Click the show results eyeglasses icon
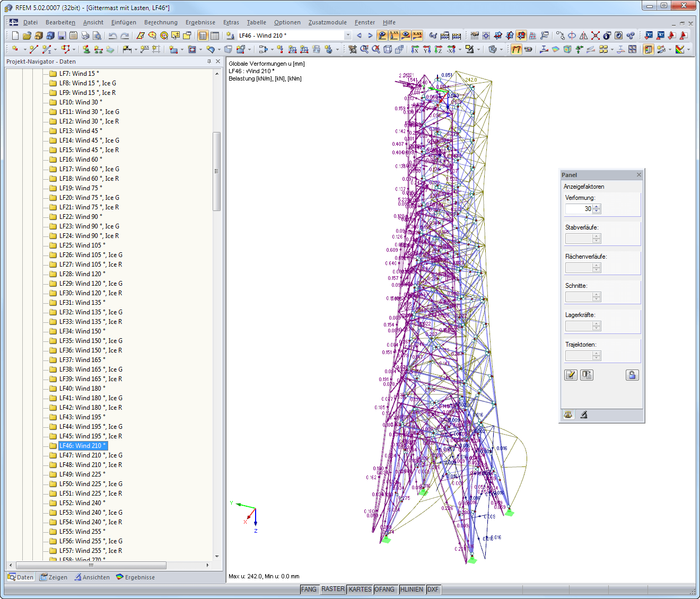700x599 pixels. coord(434,36)
